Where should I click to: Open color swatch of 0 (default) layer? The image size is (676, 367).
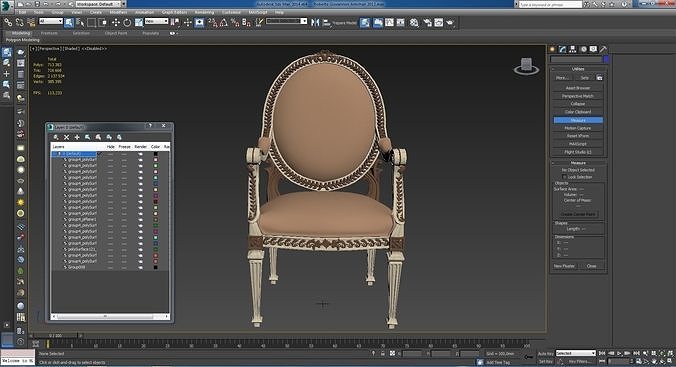pos(156,154)
